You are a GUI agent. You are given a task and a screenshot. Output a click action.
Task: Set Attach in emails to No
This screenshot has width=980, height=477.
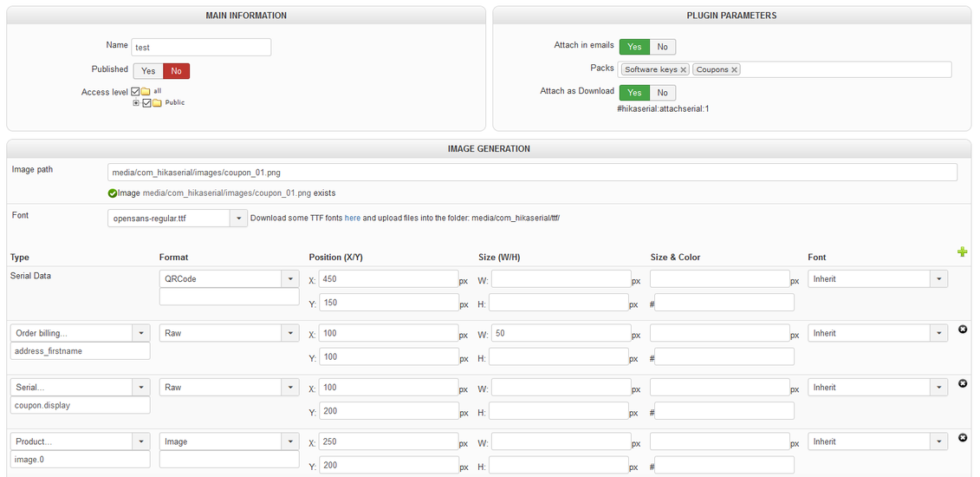coord(663,47)
